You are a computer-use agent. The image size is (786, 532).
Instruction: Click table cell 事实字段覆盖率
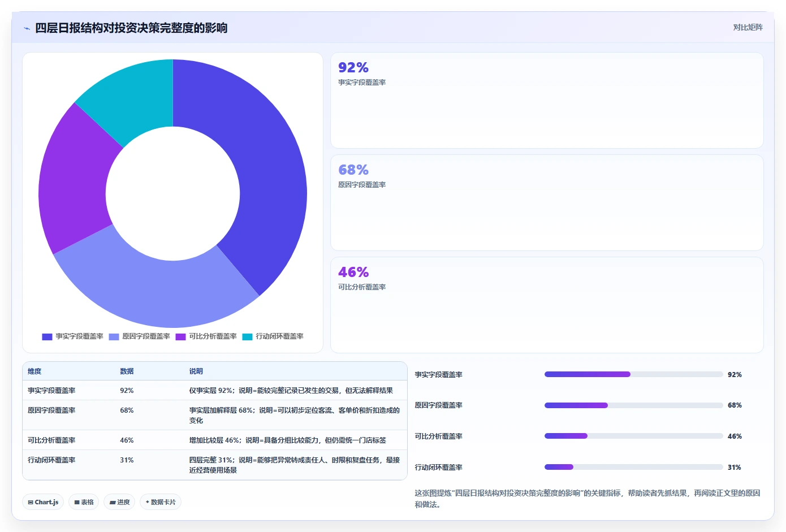[x=51, y=391]
